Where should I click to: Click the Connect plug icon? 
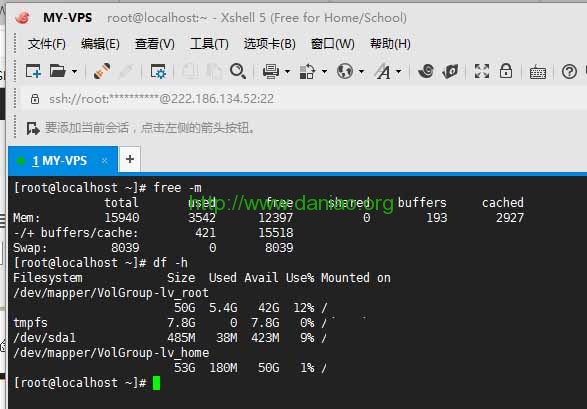tap(101, 71)
